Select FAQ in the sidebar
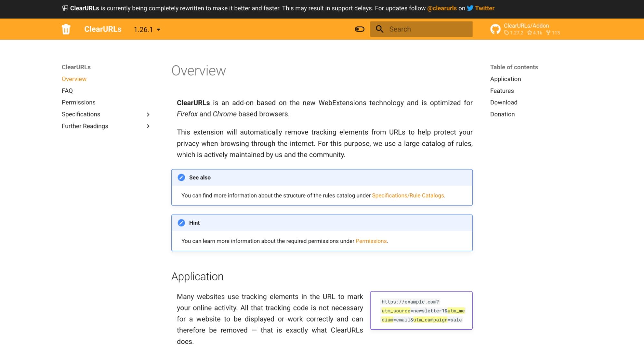 (x=67, y=91)
